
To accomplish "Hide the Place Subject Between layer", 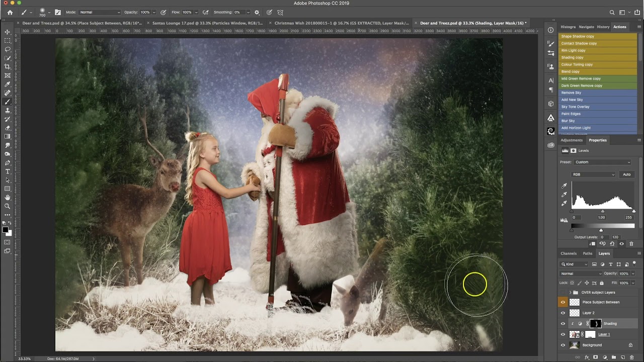I will click(563, 302).
